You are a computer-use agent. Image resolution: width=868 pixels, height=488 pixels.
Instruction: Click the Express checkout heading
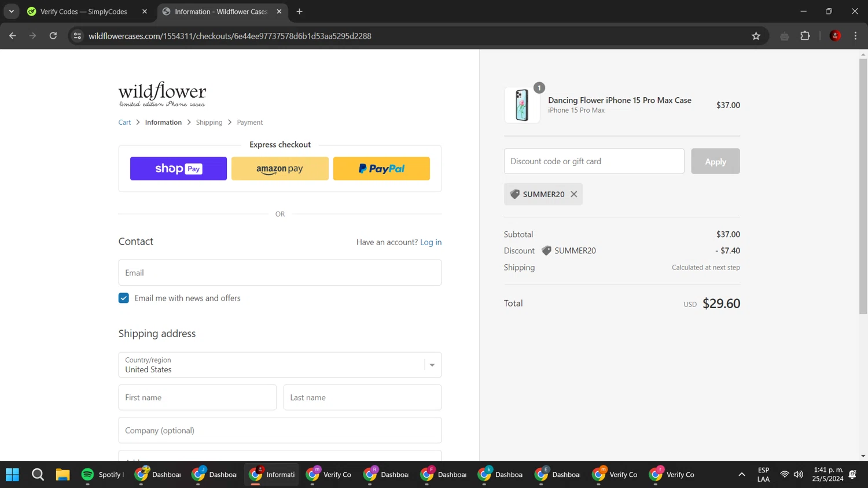point(280,145)
